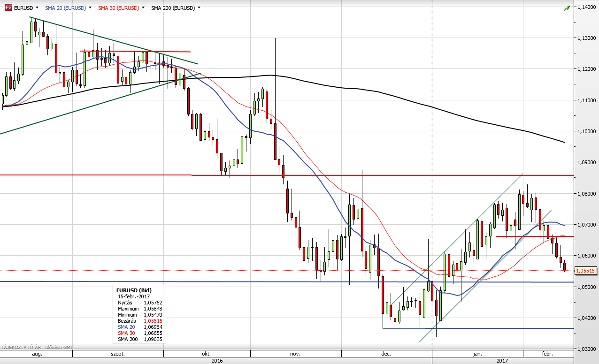
Task: Click the 1,13000 price axis label
Action: click(586, 38)
